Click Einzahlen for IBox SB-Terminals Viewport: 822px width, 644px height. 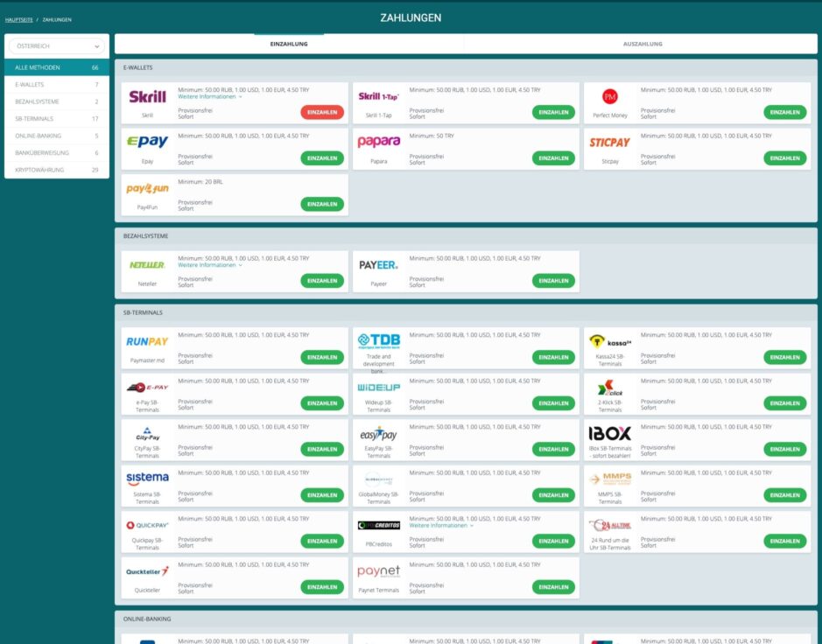tap(784, 449)
